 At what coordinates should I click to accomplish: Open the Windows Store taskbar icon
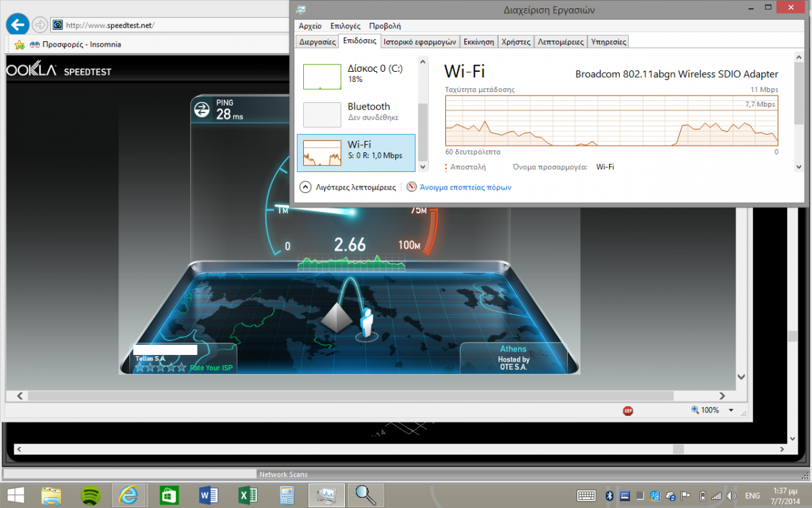[x=168, y=495]
